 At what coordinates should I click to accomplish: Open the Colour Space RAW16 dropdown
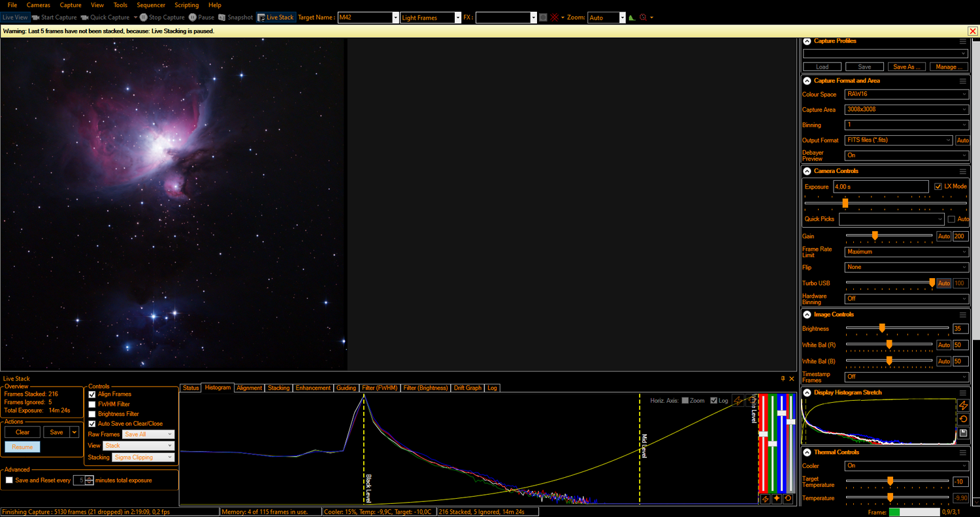[906, 95]
